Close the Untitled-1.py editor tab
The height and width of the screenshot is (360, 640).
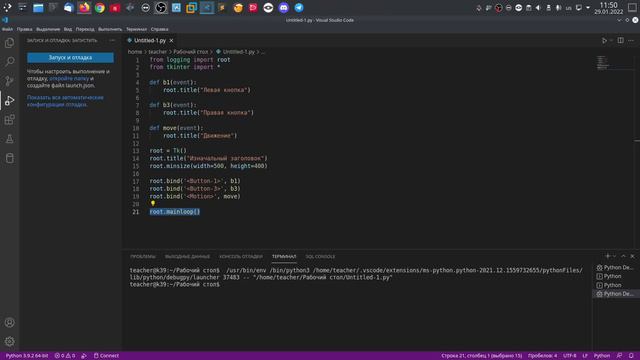(x=171, y=40)
